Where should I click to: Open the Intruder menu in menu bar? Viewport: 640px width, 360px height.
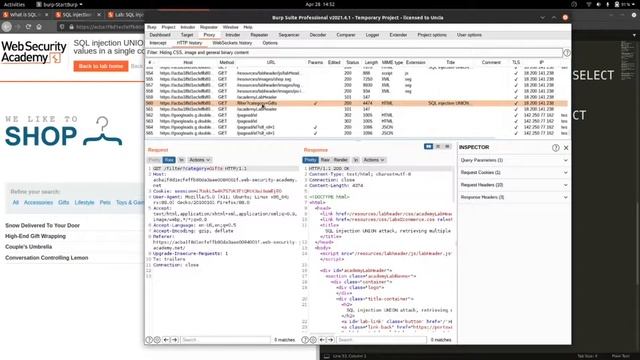(x=188, y=27)
